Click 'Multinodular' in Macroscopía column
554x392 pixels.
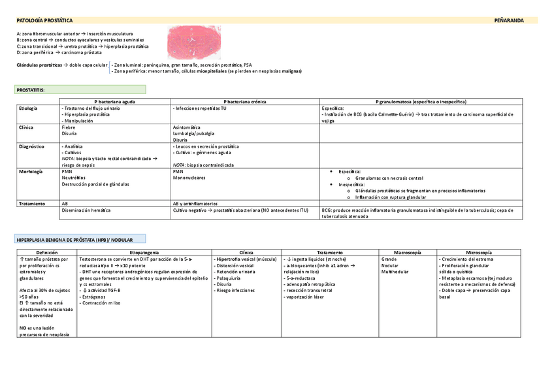coord(395,272)
